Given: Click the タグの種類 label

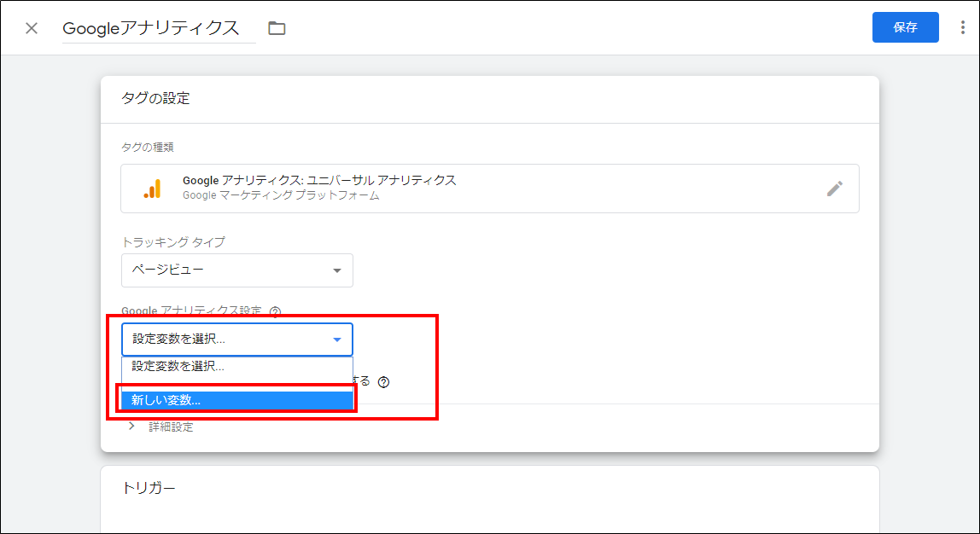Looking at the screenshot, I should tap(148, 148).
